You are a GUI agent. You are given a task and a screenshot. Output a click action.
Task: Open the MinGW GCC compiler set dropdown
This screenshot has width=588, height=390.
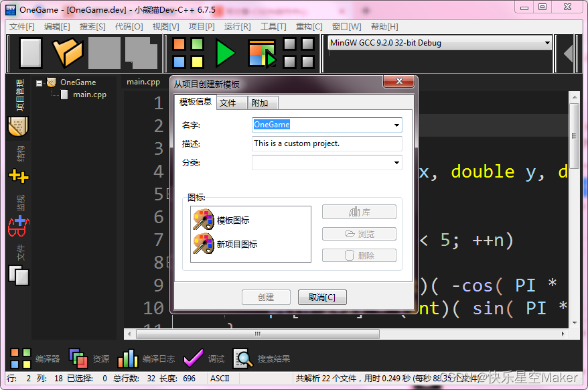[547, 43]
